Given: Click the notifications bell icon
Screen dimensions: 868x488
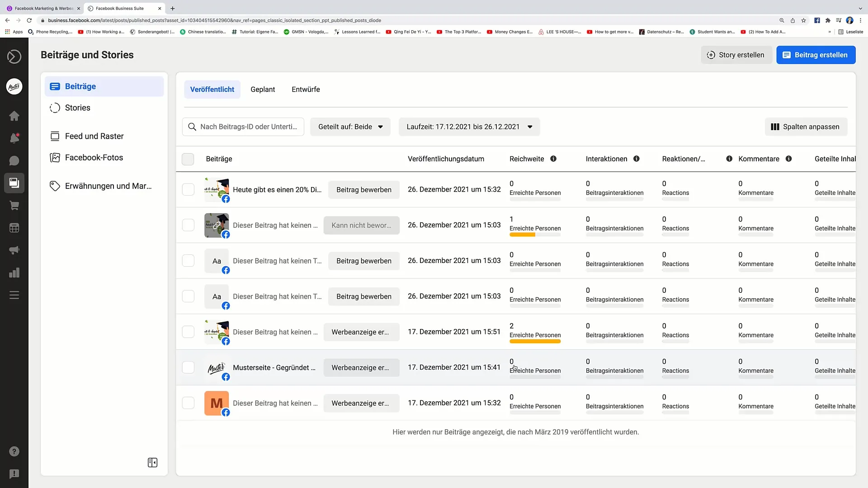Looking at the screenshot, I should tap(14, 138).
